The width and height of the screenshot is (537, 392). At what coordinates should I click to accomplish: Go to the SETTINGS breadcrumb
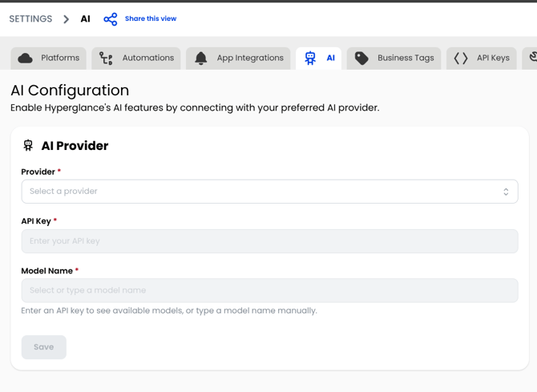point(30,19)
